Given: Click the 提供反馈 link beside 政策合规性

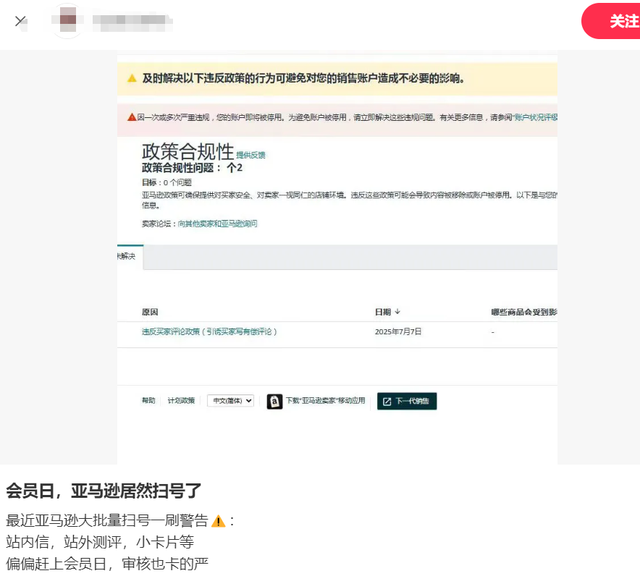Looking at the screenshot, I should [251, 155].
